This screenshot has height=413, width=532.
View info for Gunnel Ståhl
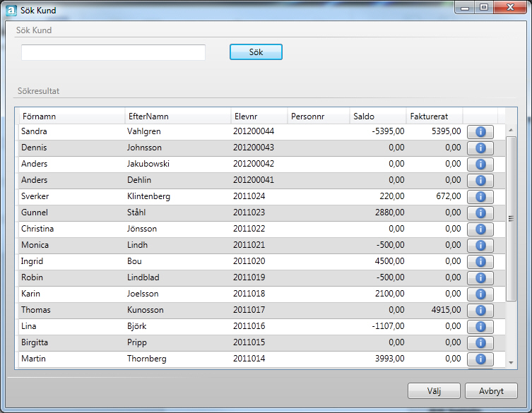click(x=480, y=213)
